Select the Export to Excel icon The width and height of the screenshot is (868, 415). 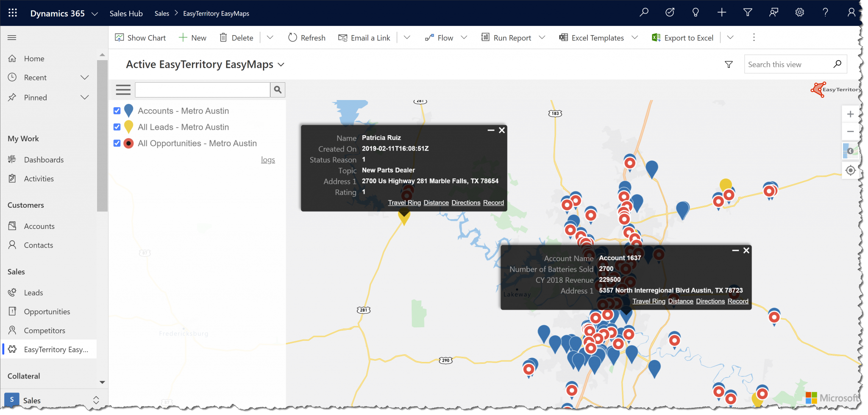(x=656, y=38)
